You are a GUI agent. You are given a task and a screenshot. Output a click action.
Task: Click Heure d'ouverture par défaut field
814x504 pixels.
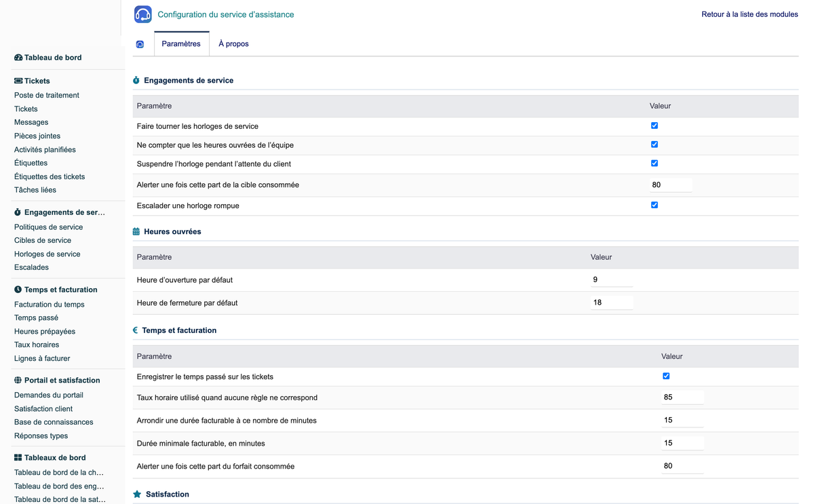(612, 279)
